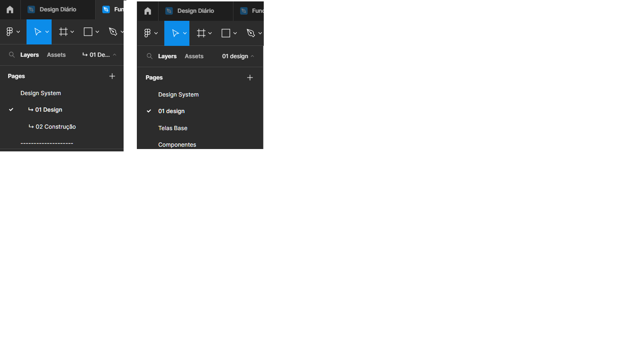The width and height of the screenshot is (644, 343).
Task: Select the Move tool in left window
Action: 37,32
